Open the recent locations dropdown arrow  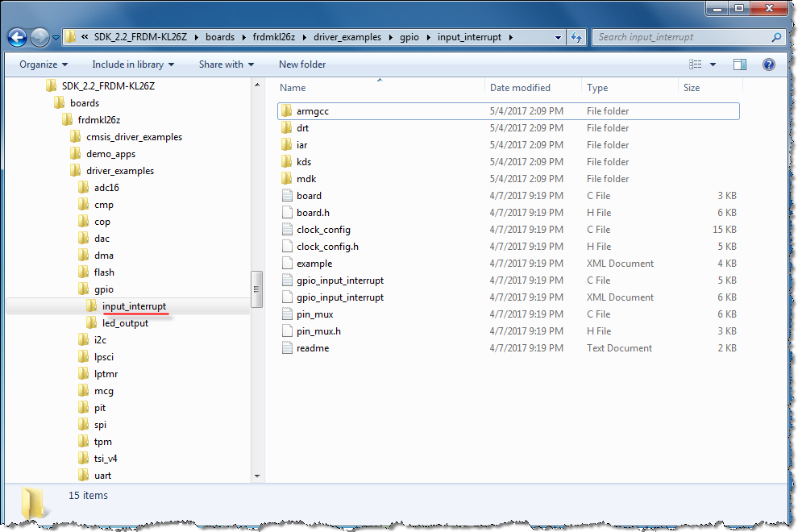pos(56,38)
